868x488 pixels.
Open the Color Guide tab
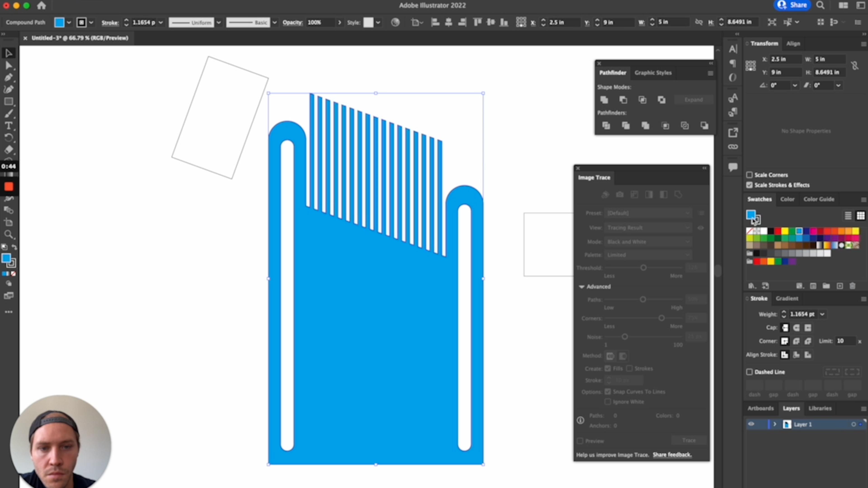(819, 199)
